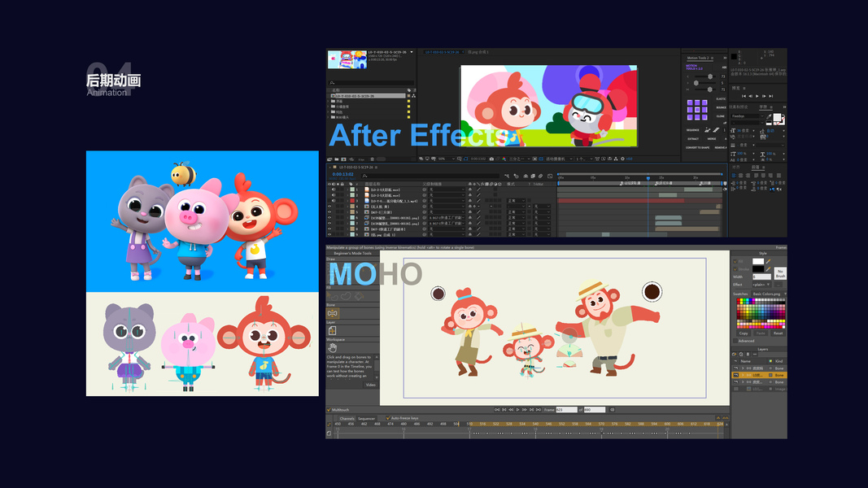Toggle visibility of the Moho Image layer
This screenshot has height=488, width=868.
point(736,389)
